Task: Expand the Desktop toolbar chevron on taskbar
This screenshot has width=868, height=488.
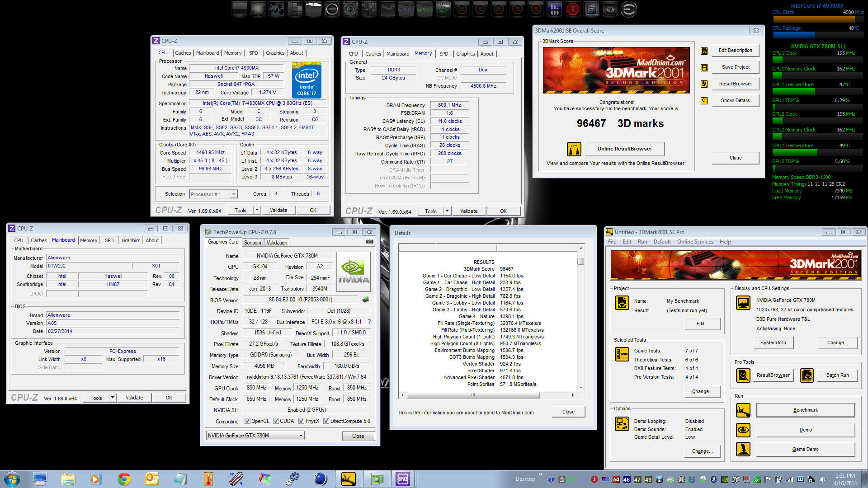Action: 540,474
